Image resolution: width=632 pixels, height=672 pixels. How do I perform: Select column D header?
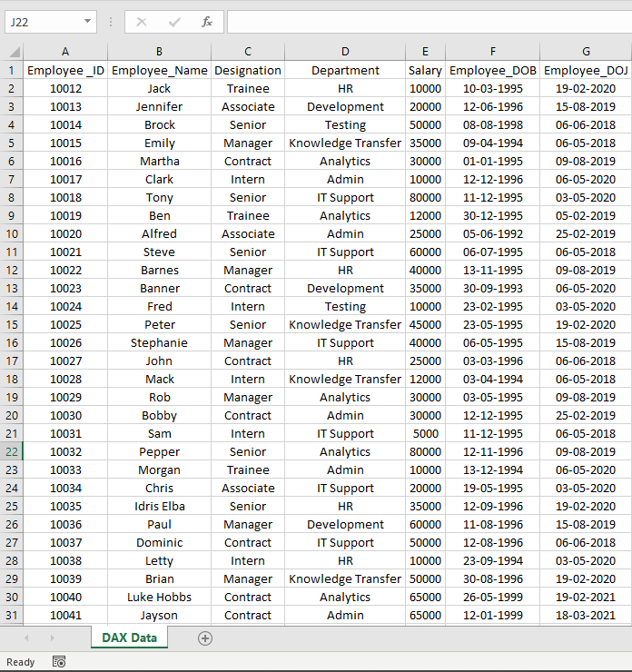(x=345, y=52)
